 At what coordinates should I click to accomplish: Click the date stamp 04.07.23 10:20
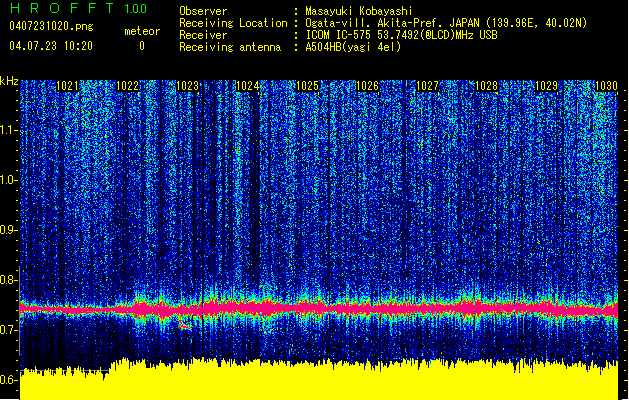click(50, 46)
